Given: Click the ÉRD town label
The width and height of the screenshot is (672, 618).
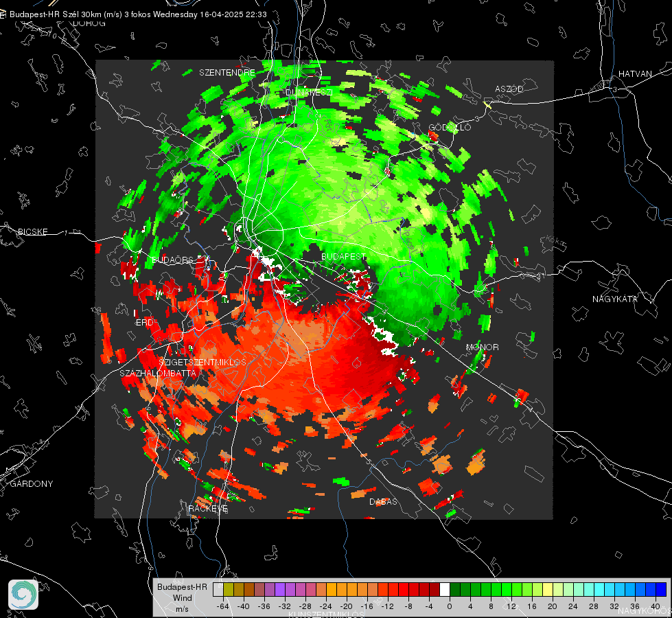Looking at the screenshot, I should tap(144, 323).
